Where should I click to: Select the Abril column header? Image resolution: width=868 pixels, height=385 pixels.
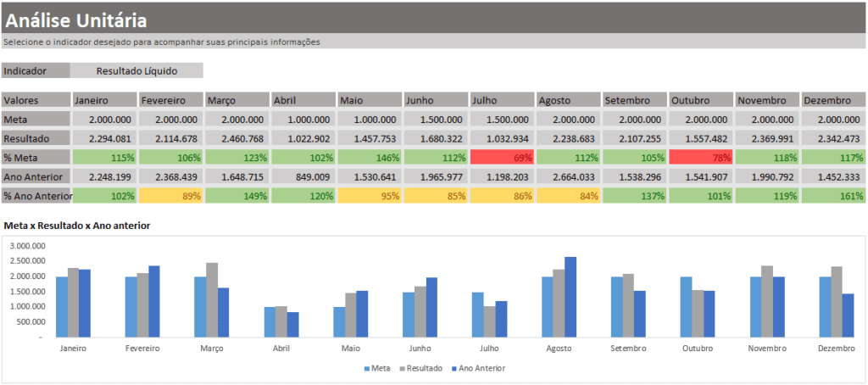pyautogui.click(x=303, y=100)
